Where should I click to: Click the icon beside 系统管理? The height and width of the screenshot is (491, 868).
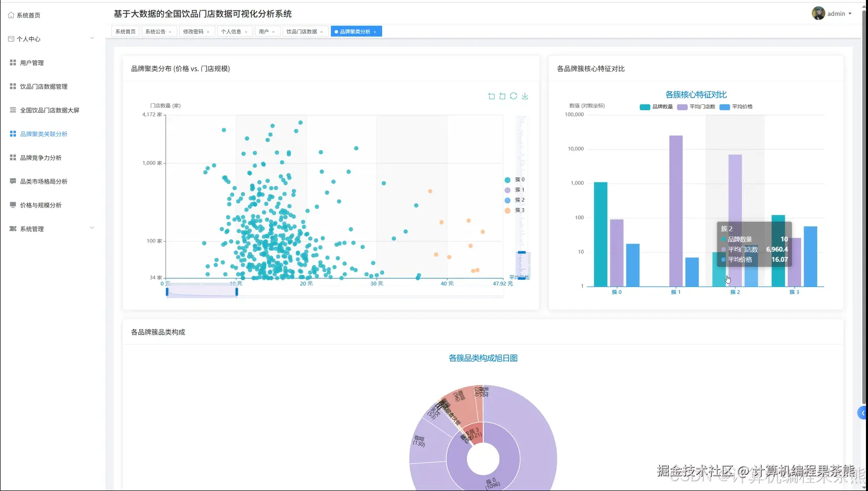tap(13, 229)
